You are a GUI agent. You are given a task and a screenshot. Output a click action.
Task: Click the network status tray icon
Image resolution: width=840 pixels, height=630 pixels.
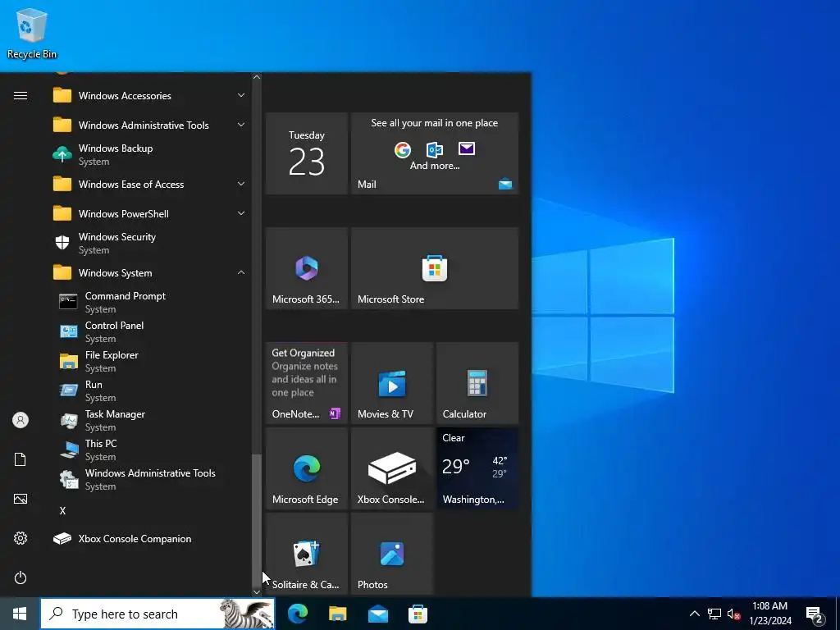click(714, 614)
